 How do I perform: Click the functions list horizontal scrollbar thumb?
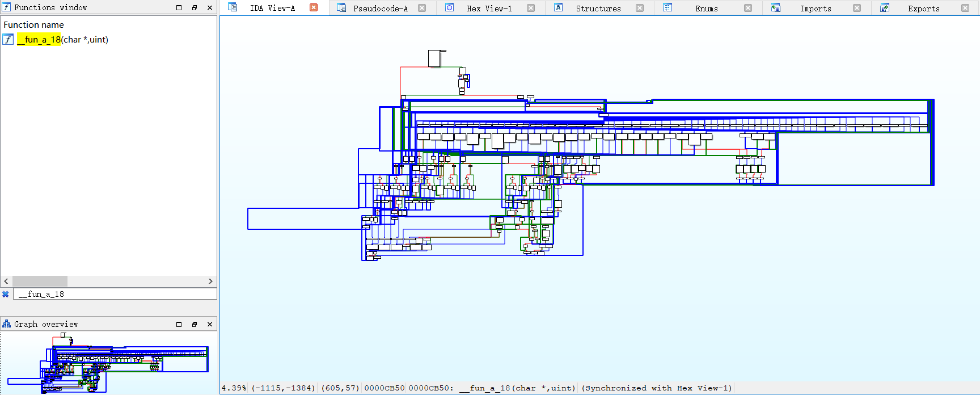pyautogui.click(x=40, y=281)
